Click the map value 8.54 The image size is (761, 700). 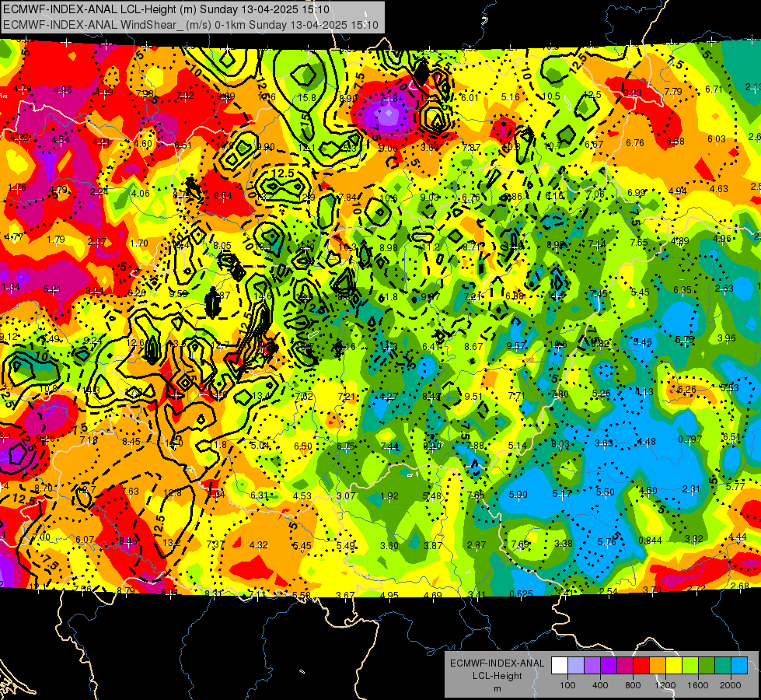[x=223, y=196]
